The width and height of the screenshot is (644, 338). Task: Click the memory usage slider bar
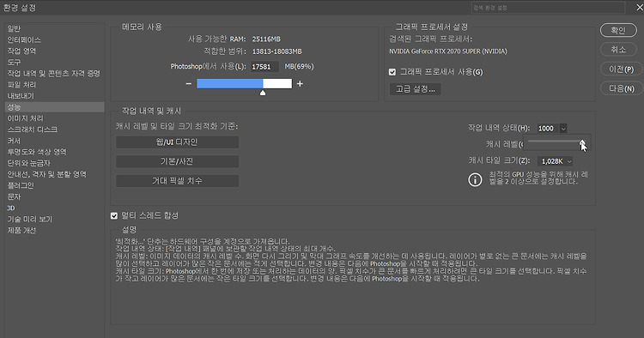[x=245, y=84]
